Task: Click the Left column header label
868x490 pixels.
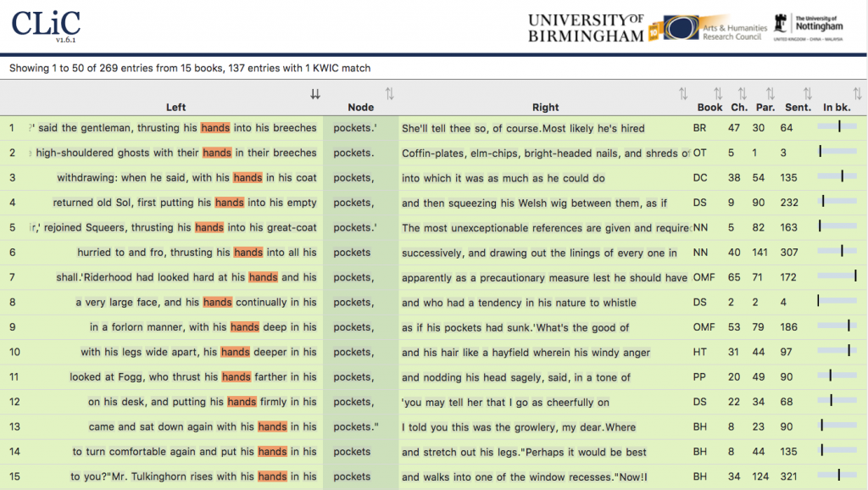Action: [x=175, y=108]
